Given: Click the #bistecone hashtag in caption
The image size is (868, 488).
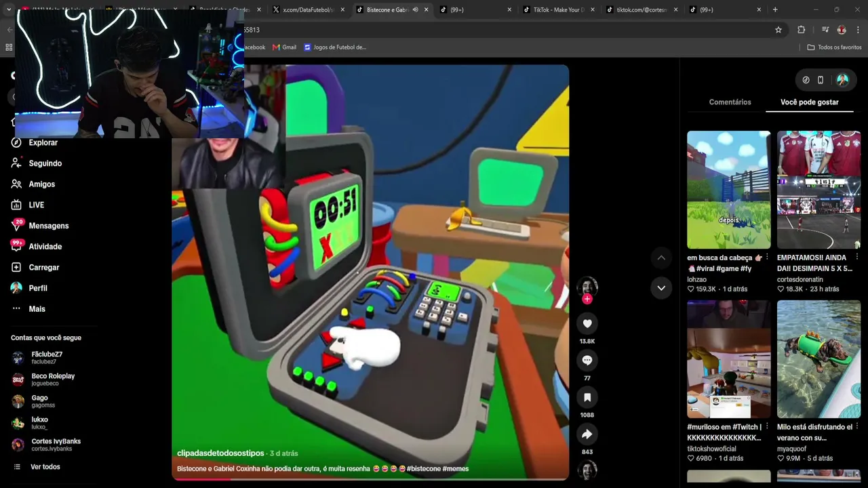Looking at the screenshot, I should click(424, 468).
